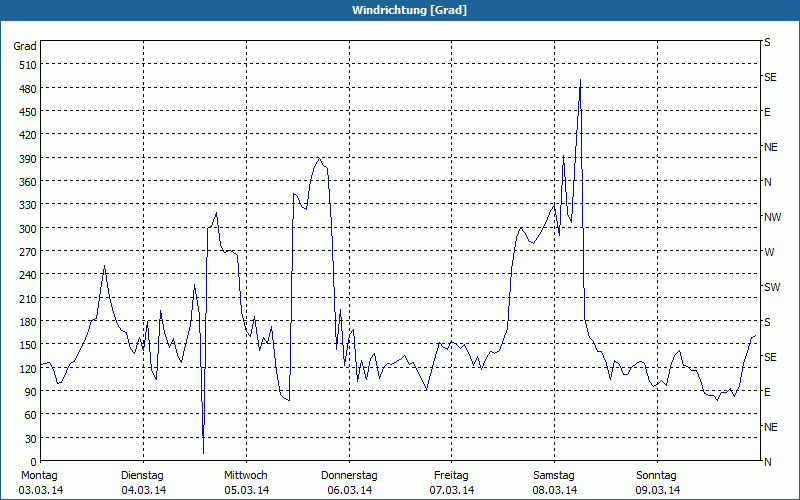Click the W compass label on the right axis

[x=769, y=252]
